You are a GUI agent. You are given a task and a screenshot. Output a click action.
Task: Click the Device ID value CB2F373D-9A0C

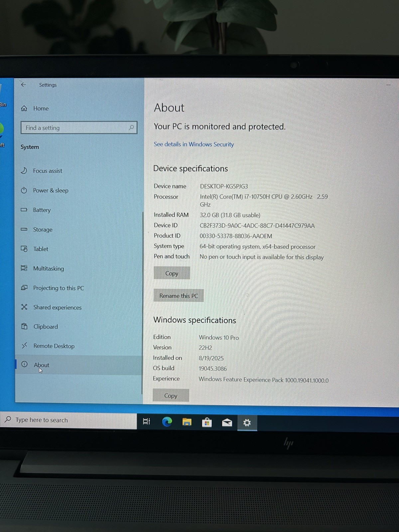(257, 226)
